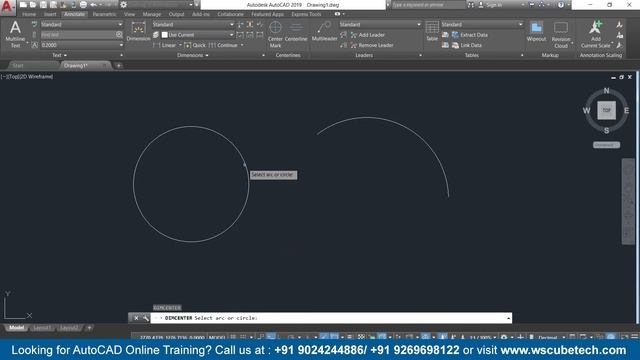Select the Dimension tool
Image resolution: width=640 pixels, height=360 pixels.
tap(138, 32)
